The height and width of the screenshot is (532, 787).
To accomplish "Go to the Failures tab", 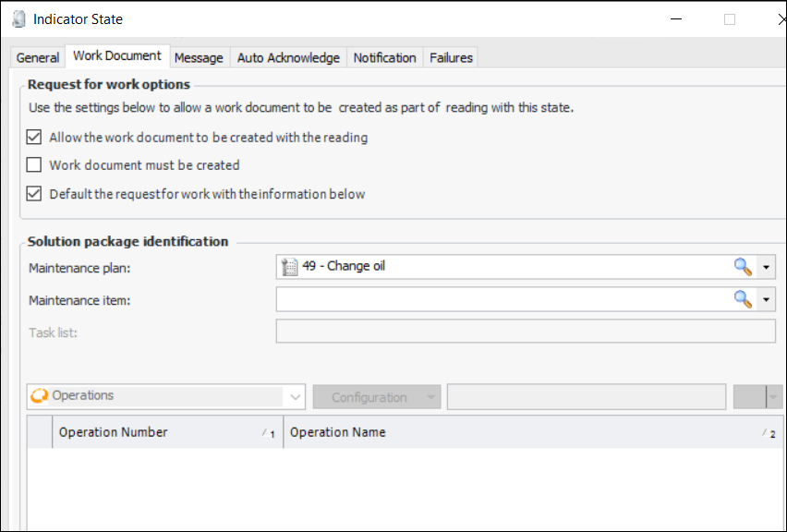I will tap(451, 57).
